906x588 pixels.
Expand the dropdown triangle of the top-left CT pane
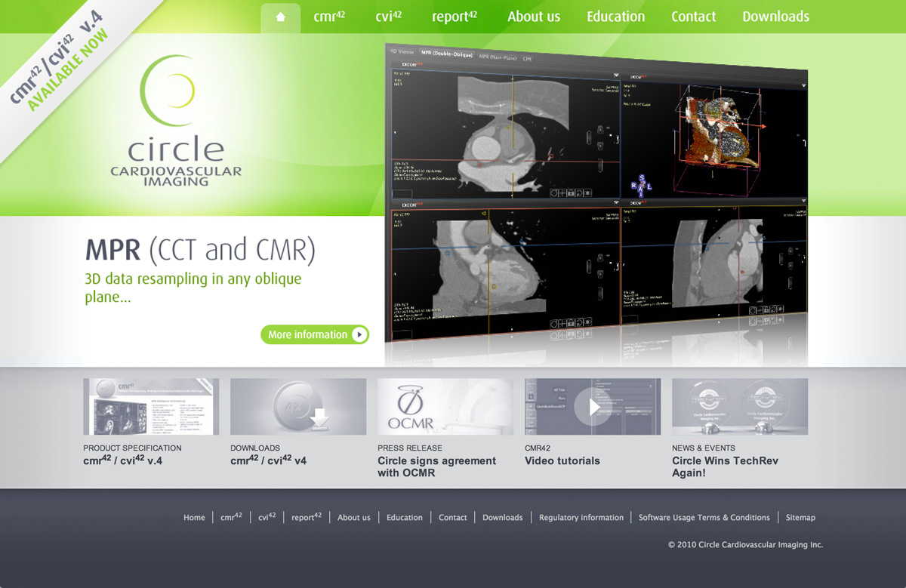click(616, 75)
